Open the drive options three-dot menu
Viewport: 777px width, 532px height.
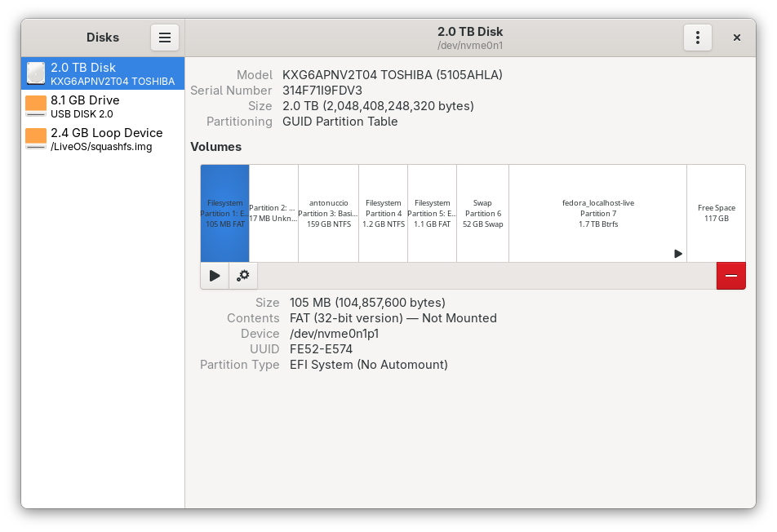pyautogui.click(x=697, y=38)
